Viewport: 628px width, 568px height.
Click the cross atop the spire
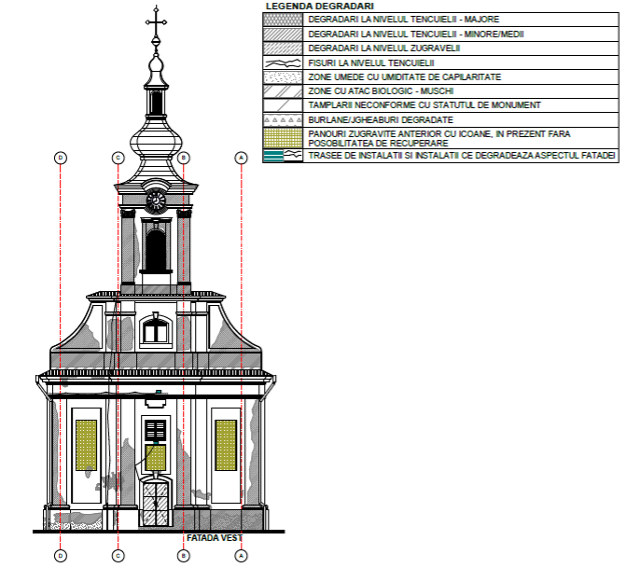(x=156, y=20)
